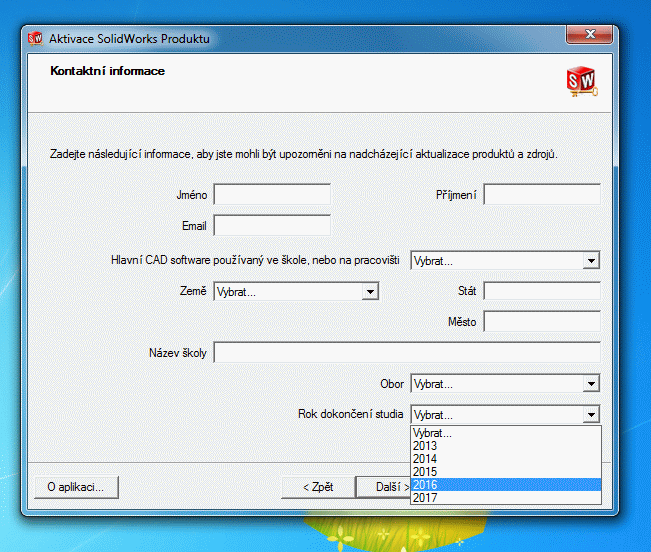Expand the Země country dropdown
Screen dimensions: 651x552
point(295,291)
